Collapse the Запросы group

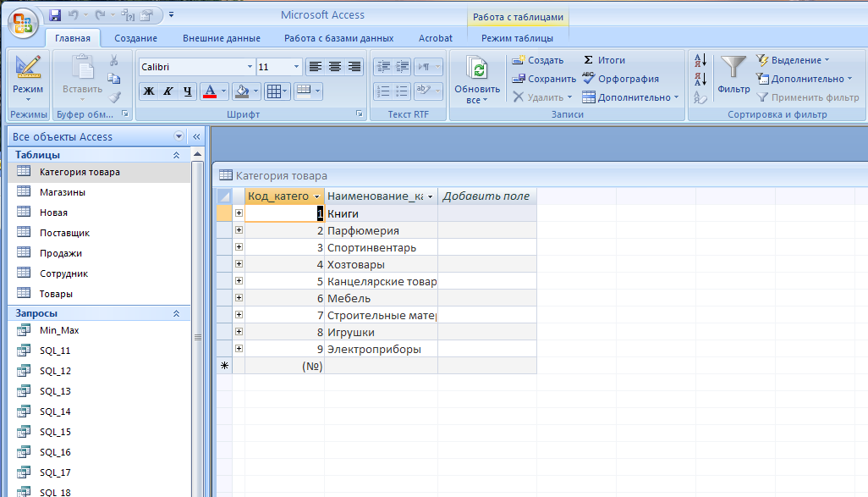pos(176,313)
